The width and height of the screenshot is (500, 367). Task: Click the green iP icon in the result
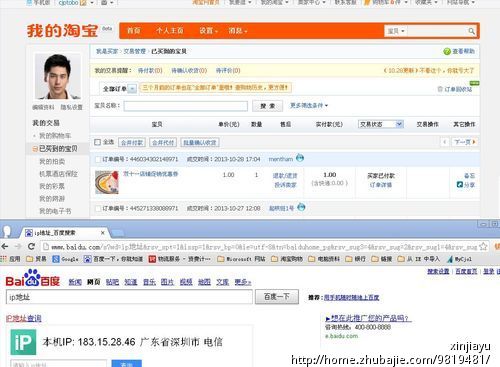(x=23, y=342)
